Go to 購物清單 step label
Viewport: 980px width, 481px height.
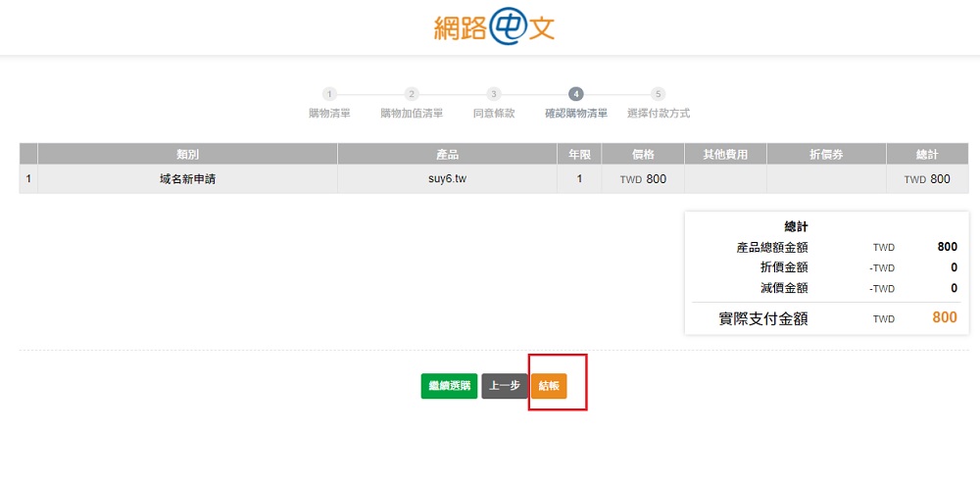point(329,114)
